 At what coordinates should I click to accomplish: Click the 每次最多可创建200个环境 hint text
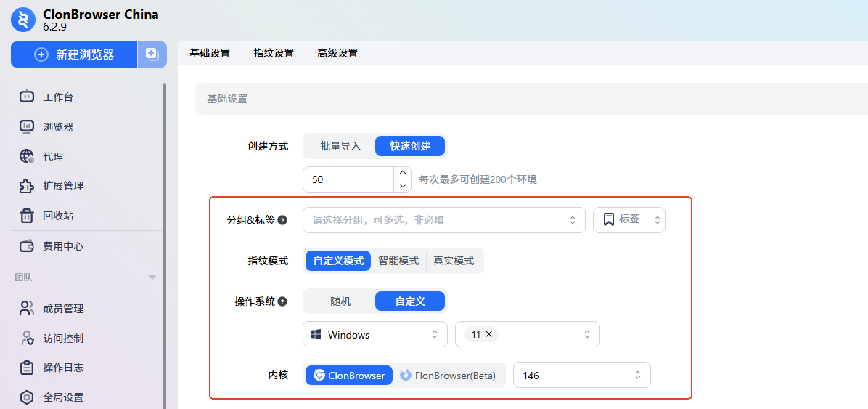(478, 179)
